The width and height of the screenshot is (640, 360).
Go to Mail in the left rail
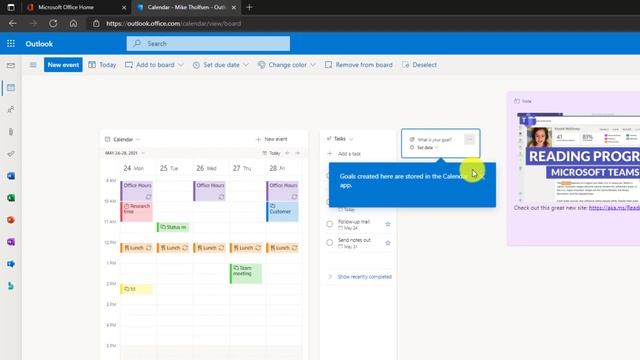click(x=11, y=65)
